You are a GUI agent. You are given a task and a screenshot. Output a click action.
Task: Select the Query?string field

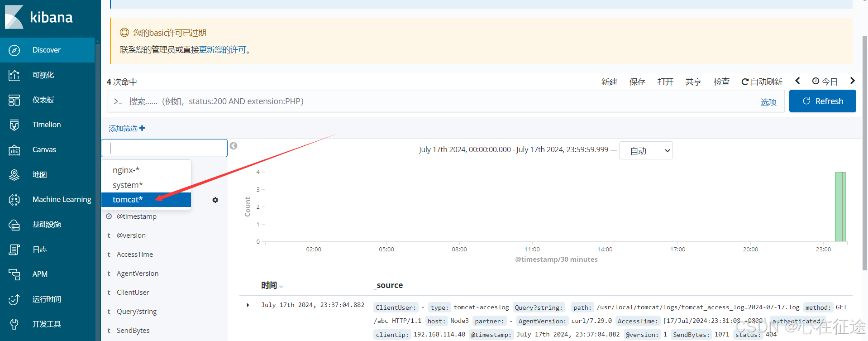pyautogui.click(x=137, y=312)
